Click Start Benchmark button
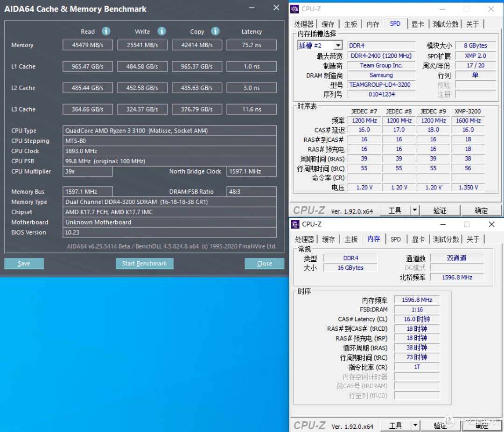The width and height of the screenshot is (504, 432). tap(144, 264)
